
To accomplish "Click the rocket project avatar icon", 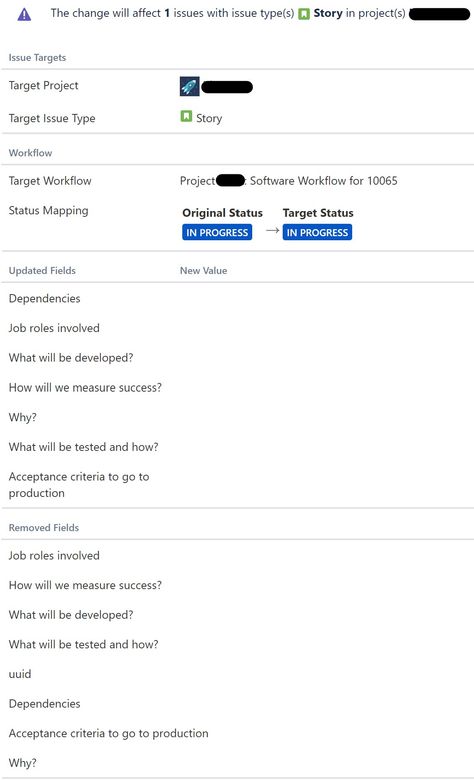I will (x=190, y=86).
